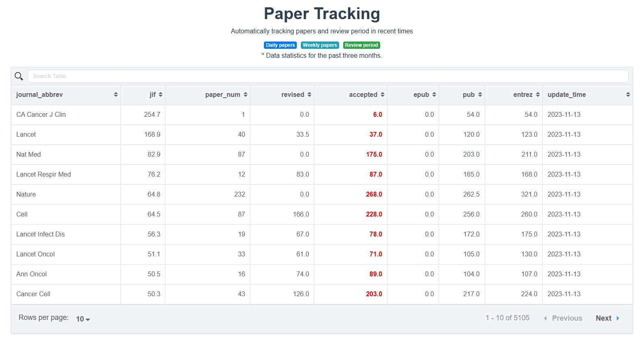Click pub value 262.5
644x339 pixels.
pyautogui.click(x=471, y=195)
